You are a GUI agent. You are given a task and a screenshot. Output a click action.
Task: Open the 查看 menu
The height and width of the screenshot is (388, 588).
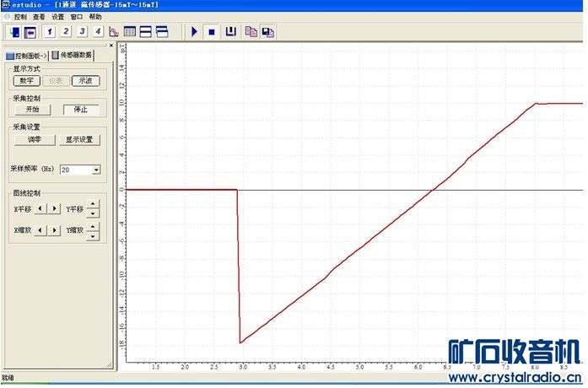click(39, 17)
